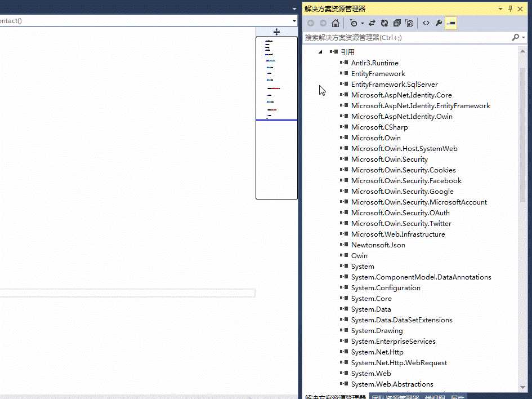532x399 pixels.
Task: Select System.EnterpriseServices reference
Action: click(x=394, y=342)
